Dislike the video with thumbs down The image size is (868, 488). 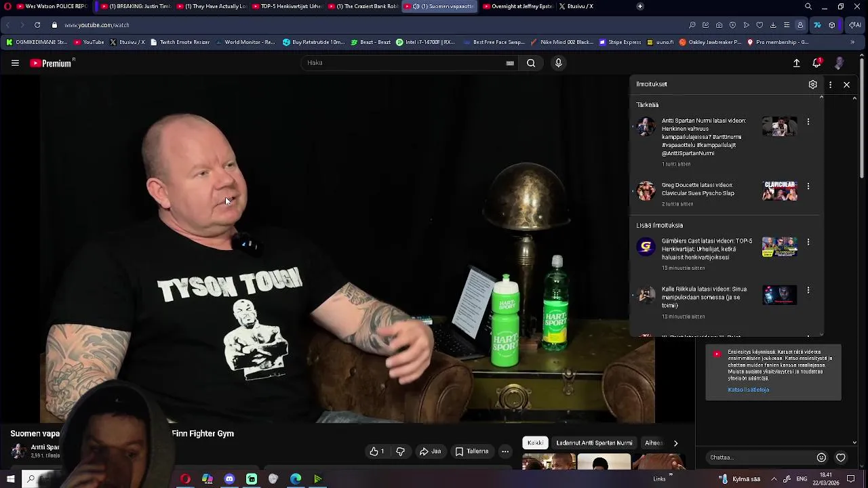point(400,451)
